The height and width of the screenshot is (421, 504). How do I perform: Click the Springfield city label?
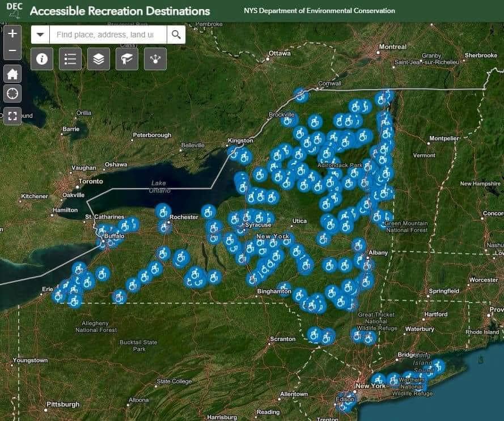pos(444,291)
